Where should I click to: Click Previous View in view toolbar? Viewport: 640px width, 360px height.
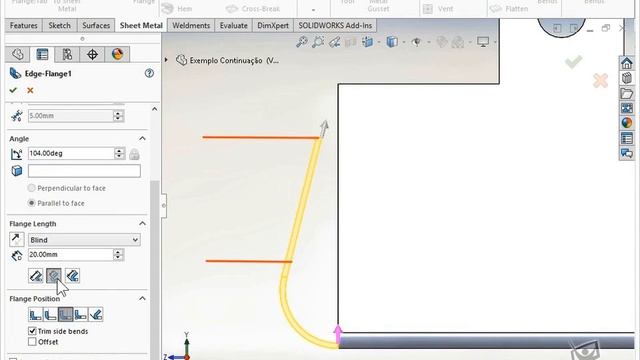(334, 42)
